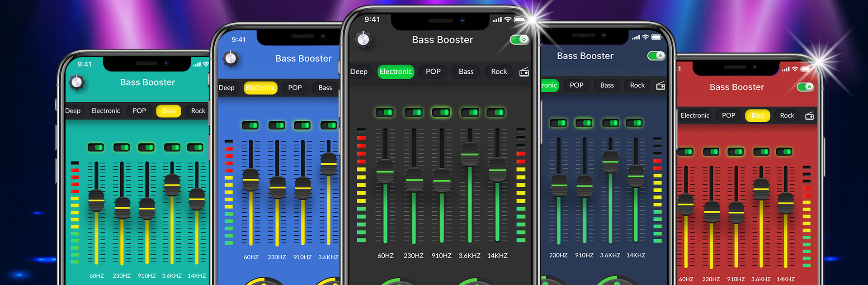Toggle 60HZ band switch on teal phone

pyautogui.click(x=96, y=147)
